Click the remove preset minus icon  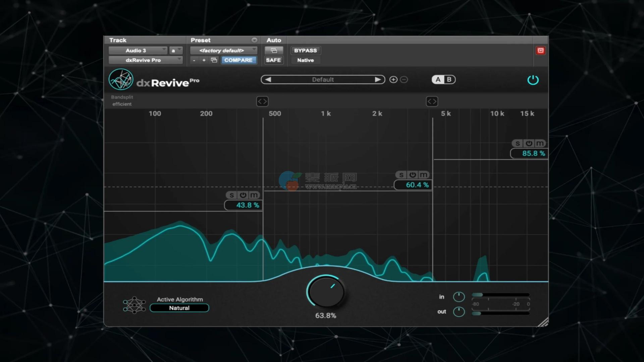(404, 80)
